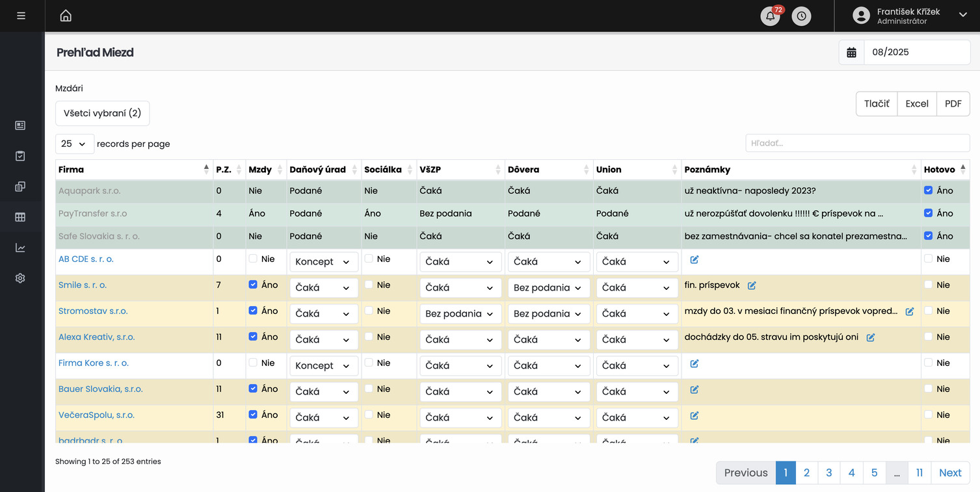980x492 pixels.
Task: Go to the home icon
Action: pos(66,16)
